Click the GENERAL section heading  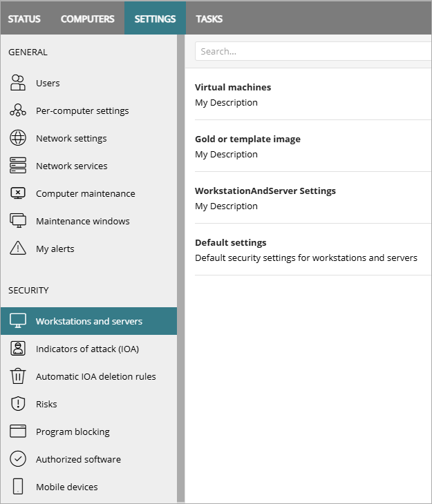click(x=28, y=52)
